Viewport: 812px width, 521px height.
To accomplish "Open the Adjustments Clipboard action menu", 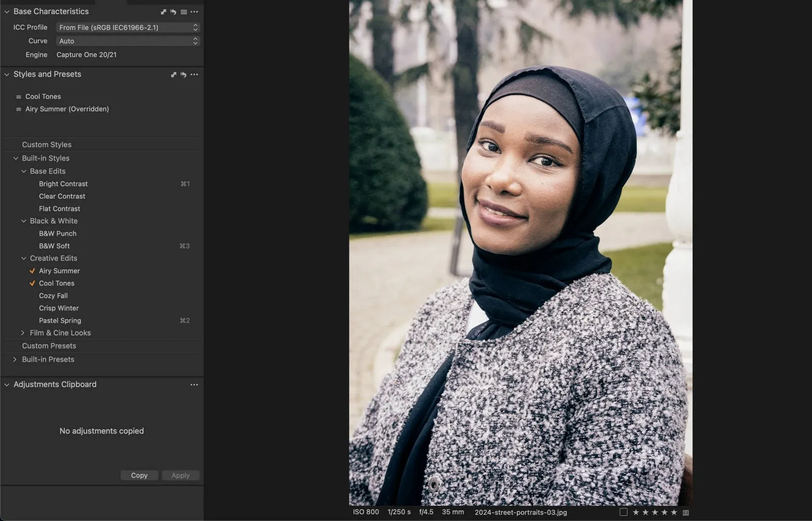I will pos(194,385).
